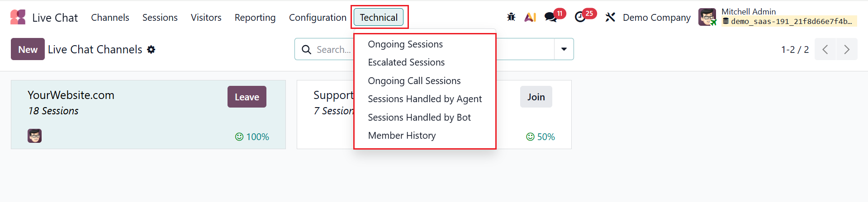
Task: Click the agent avatar on YourWebsite.com card
Action: pyautogui.click(x=34, y=136)
